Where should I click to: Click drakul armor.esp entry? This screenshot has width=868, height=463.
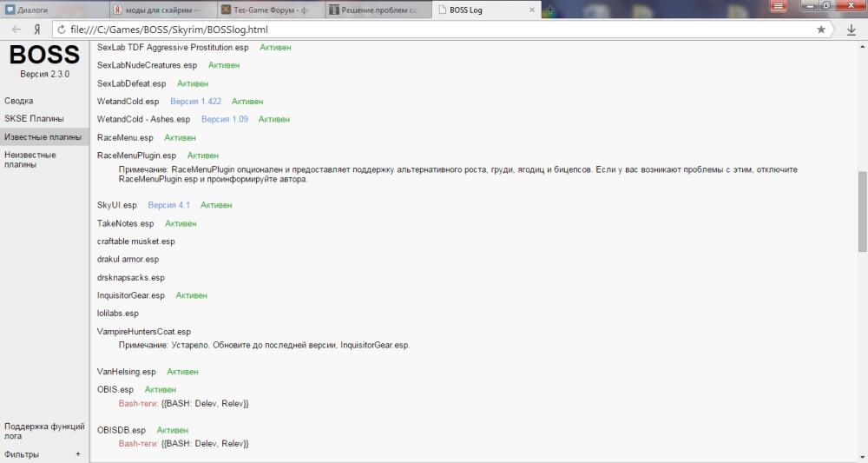(128, 259)
